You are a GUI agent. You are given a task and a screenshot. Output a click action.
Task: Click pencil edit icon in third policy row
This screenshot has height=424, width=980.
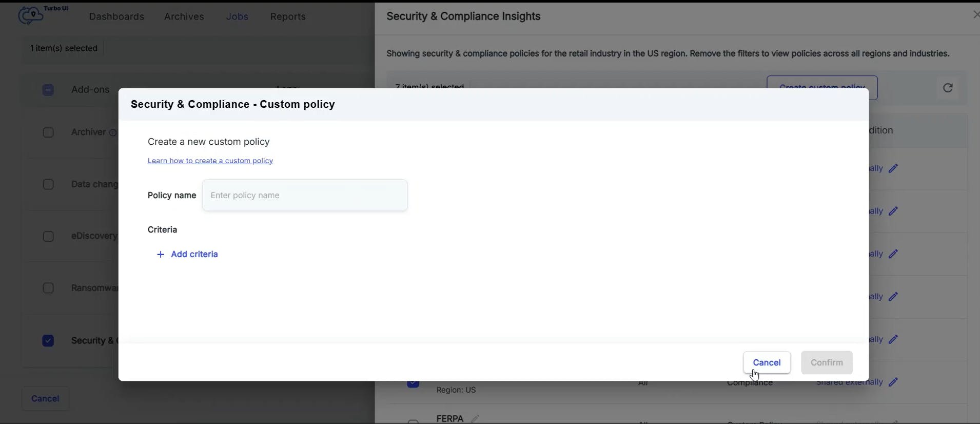(x=893, y=254)
